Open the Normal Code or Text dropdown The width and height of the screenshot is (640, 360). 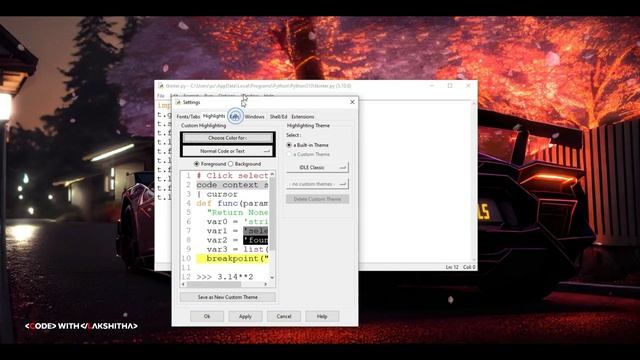(x=227, y=151)
